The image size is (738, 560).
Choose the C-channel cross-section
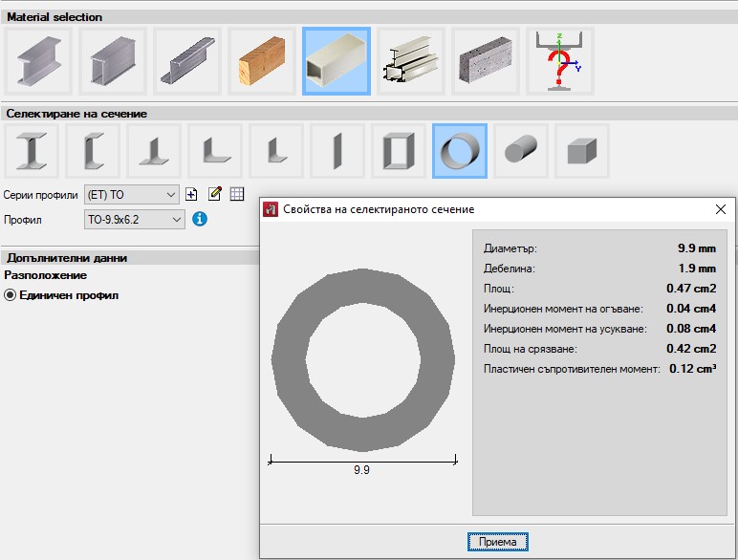pos(93,151)
